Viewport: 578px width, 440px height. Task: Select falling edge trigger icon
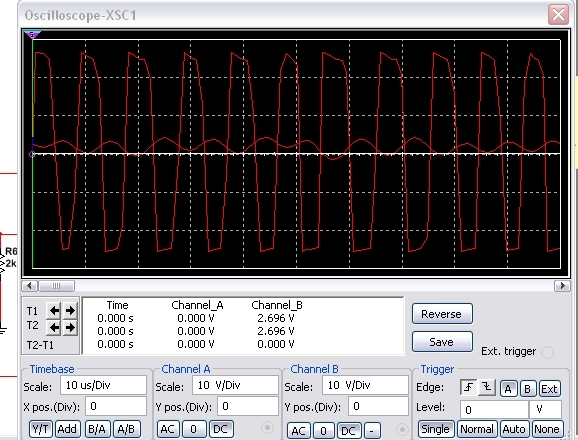click(x=487, y=387)
